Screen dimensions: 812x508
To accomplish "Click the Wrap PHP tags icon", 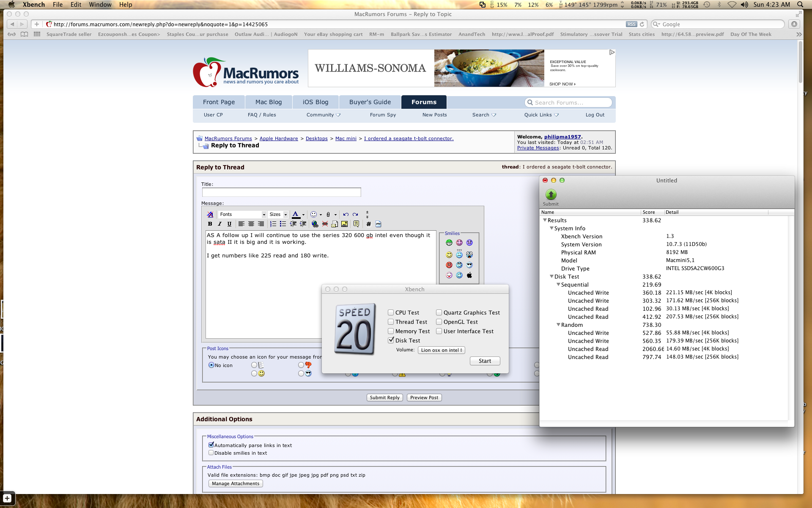I will [x=378, y=224].
